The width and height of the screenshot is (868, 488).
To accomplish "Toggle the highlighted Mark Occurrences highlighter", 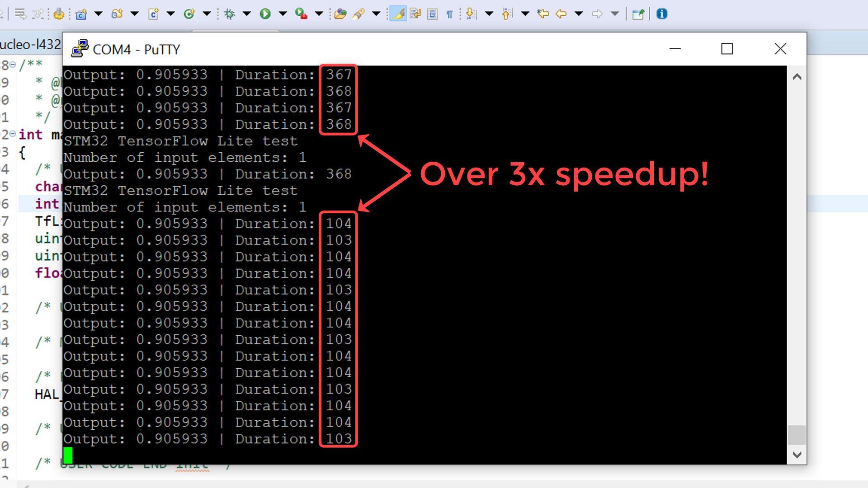I will click(398, 14).
